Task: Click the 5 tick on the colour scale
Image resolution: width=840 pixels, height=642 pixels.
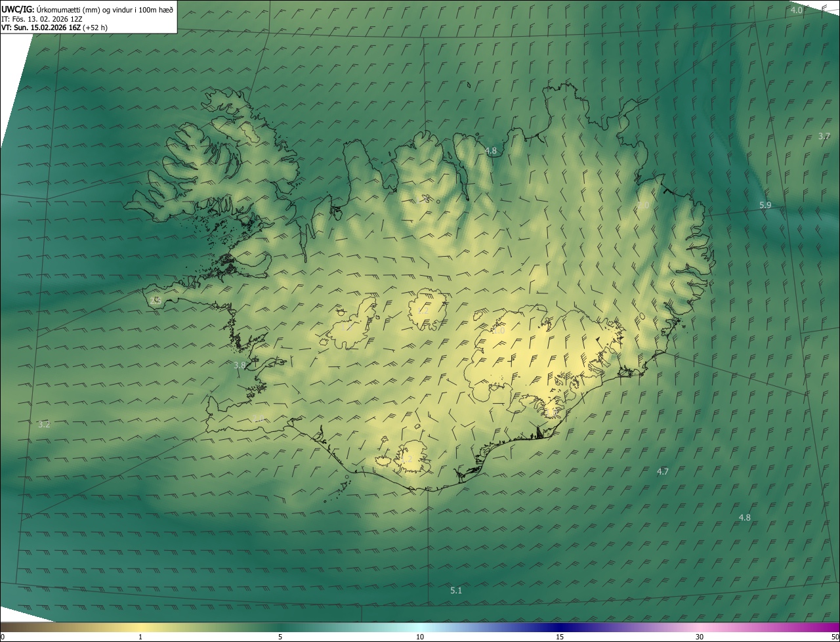Action: pos(280,637)
